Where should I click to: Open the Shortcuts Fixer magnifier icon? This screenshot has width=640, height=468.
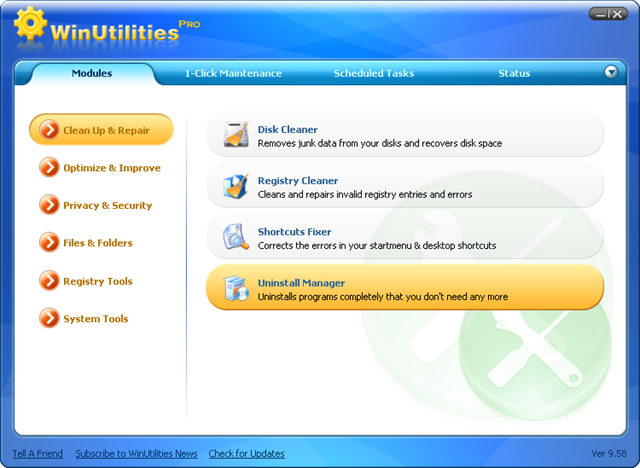[236, 237]
